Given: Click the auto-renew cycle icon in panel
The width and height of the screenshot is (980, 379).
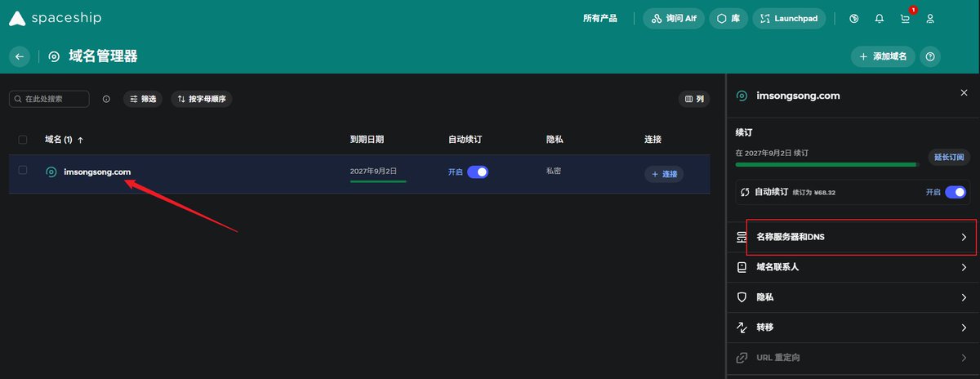Looking at the screenshot, I should (745, 192).
